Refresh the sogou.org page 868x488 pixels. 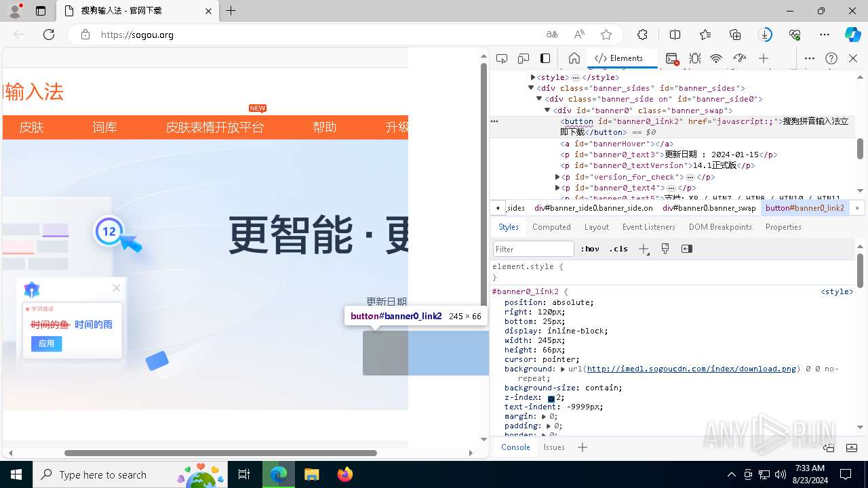[x=49, y=35]
